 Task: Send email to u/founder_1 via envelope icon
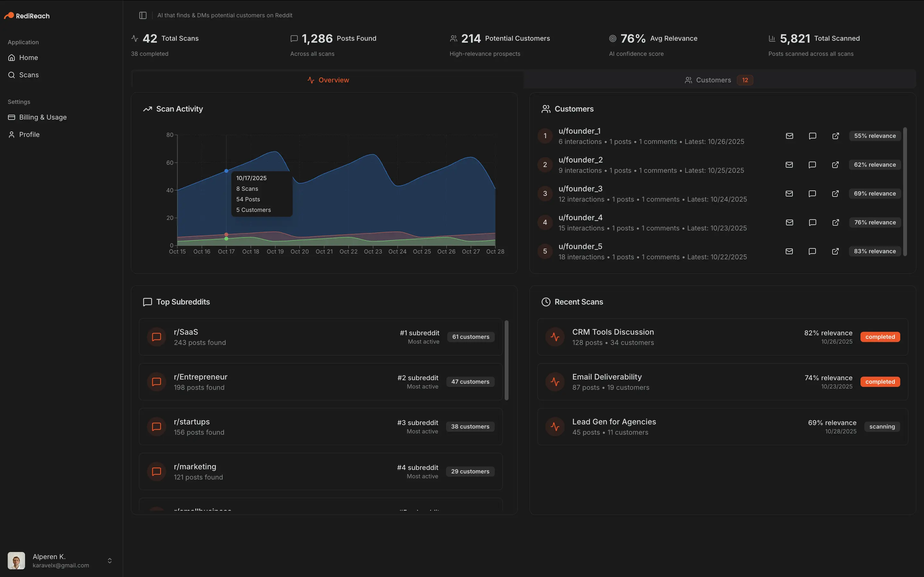pyautogui.click(x=789, y=136)
